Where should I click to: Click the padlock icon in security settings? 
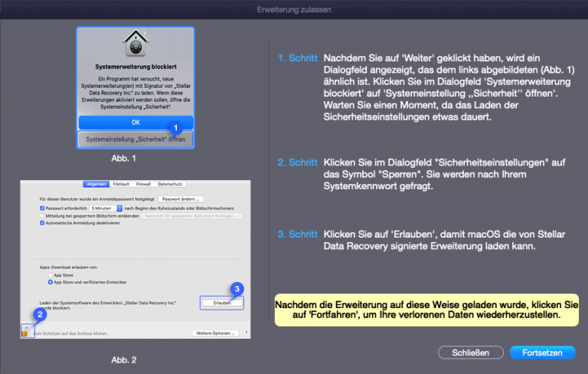point(24,330)
